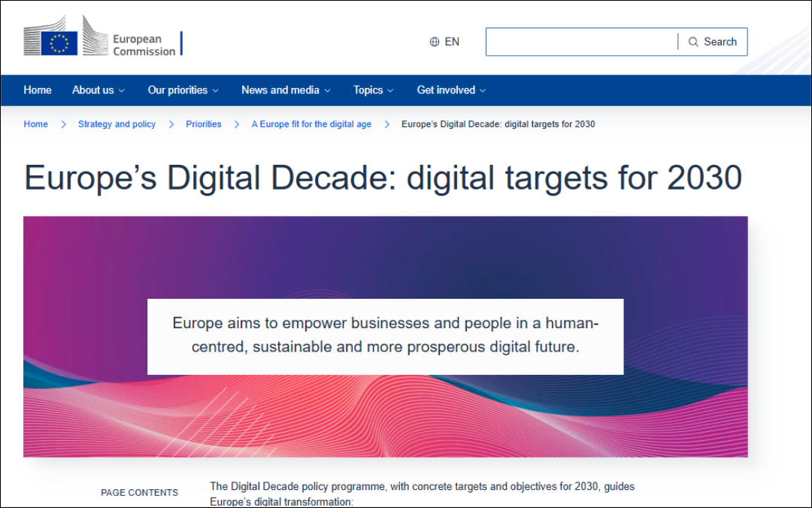Open the Priorities breadcrumb link

204,124
